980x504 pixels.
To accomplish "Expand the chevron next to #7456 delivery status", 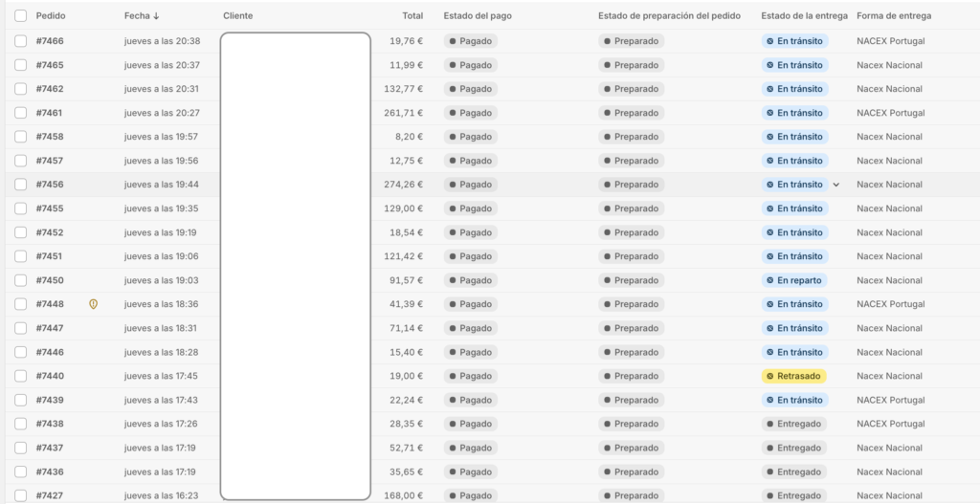I will [836, 185].
